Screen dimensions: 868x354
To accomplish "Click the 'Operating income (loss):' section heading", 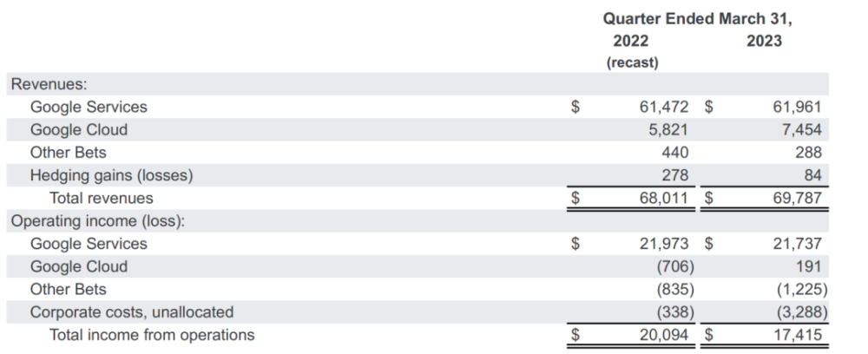I will 97,220.
